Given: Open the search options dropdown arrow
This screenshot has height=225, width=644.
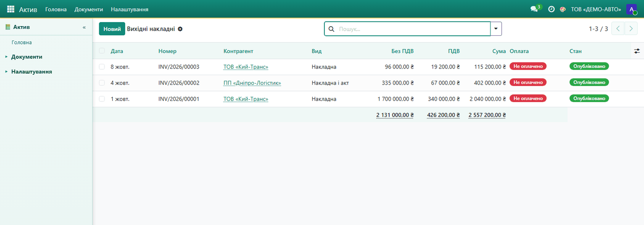Looking at the screenshot, I should point(496,28).
